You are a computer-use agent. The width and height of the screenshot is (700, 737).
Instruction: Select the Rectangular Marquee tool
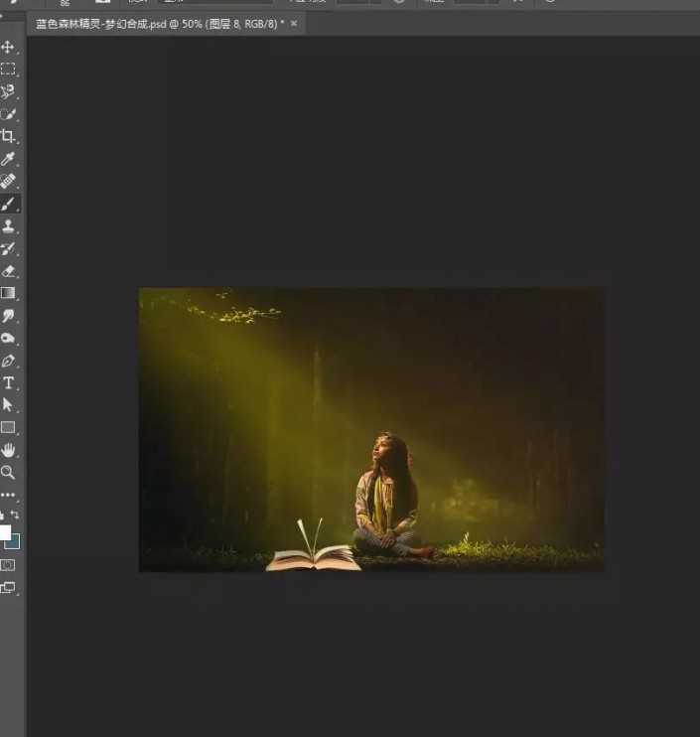[8, 69]
